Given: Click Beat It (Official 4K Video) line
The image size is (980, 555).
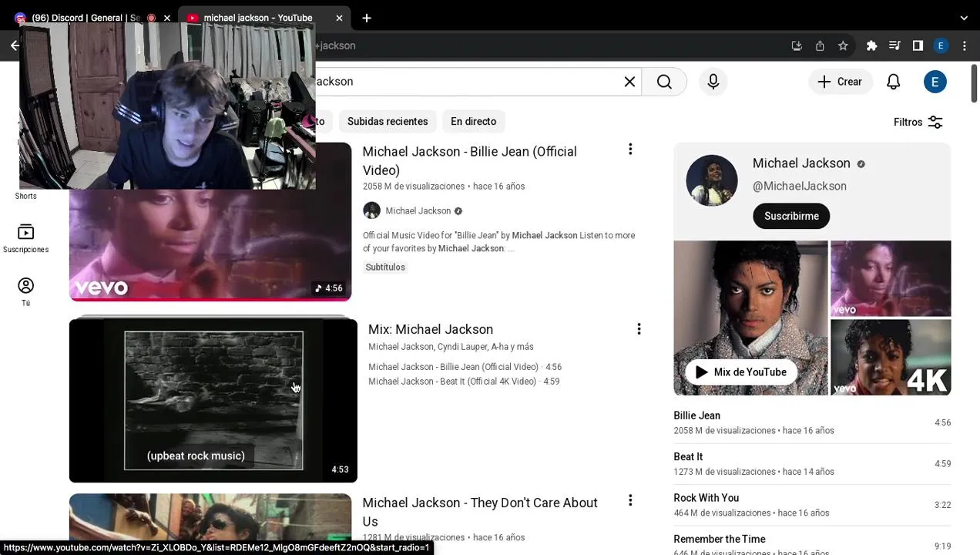Looking at the screenshot, I should pos(464,382).
